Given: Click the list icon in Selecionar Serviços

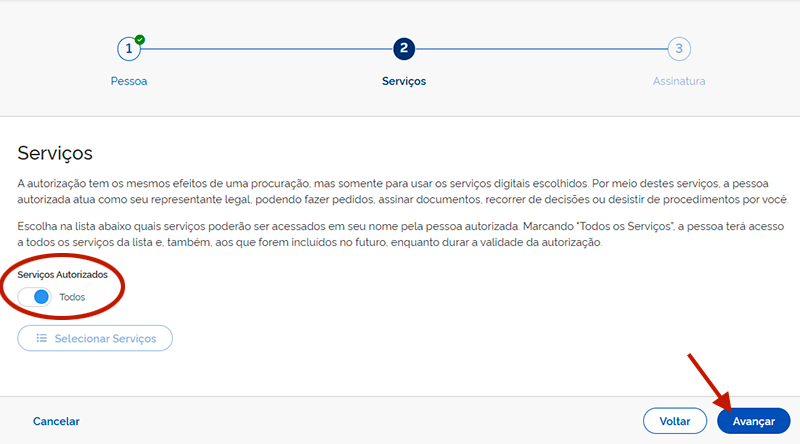Looking at the screenshot, I should point(42,339).
